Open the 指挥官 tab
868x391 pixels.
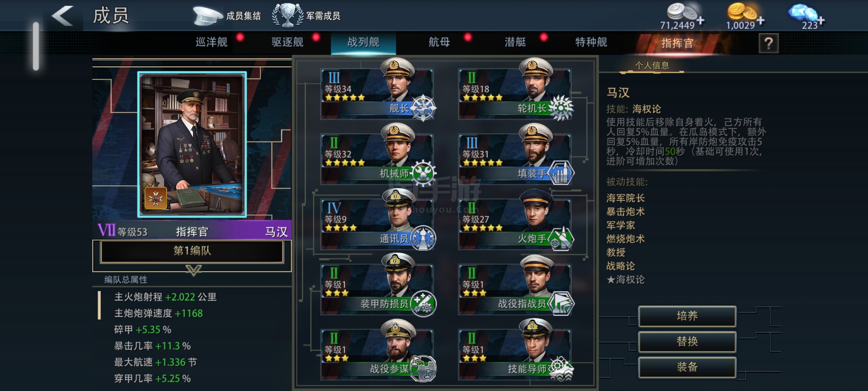click(677, 44)
